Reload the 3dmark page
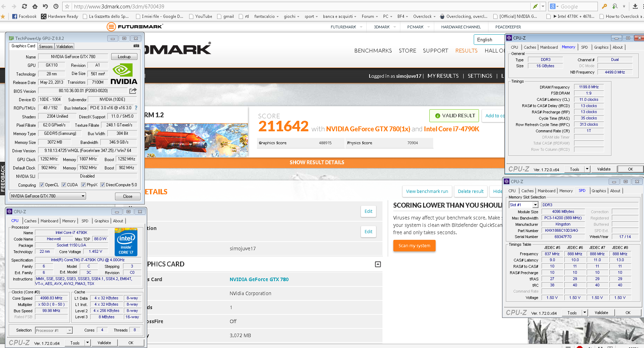Screen dimensions: 644x348 pyautogui.click(x=24, y=6)
